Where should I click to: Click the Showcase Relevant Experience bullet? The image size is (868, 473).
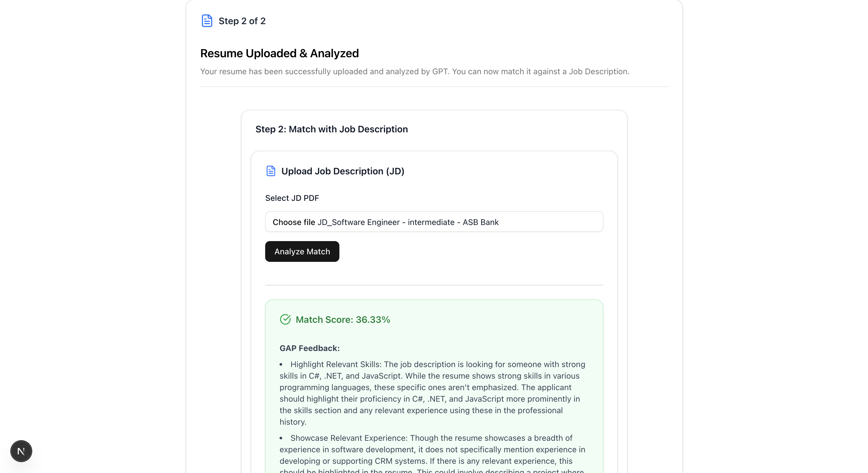pos(431,449)
